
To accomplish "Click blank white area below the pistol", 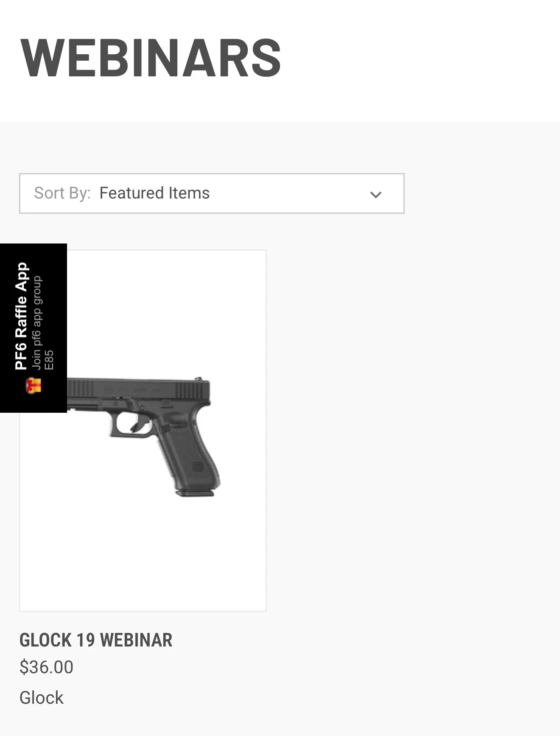I will click(143, 556).
